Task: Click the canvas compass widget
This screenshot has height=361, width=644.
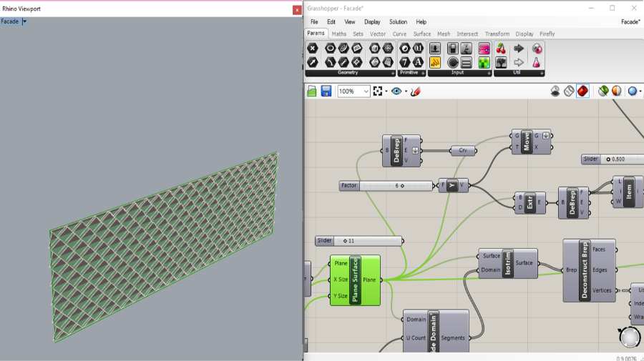Action: (x=630, y=337)
